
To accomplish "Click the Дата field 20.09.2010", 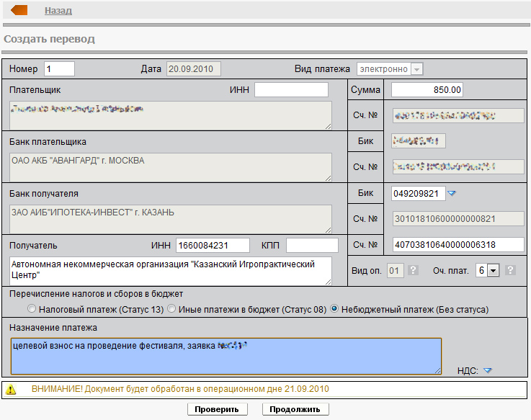I will pyautogui.click(x=193, y=69).
